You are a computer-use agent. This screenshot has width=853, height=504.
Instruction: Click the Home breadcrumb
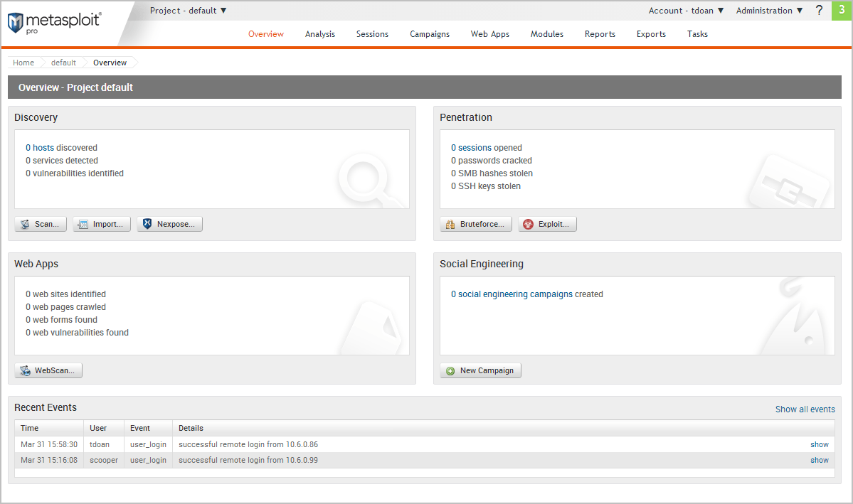23,63
